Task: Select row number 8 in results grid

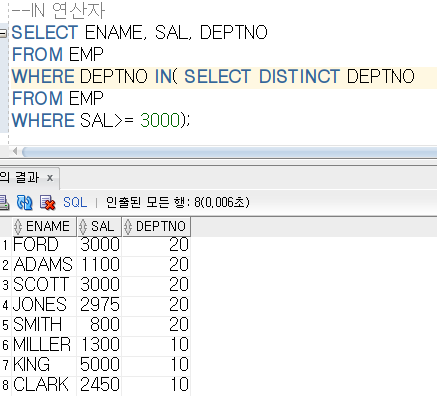Action: [5, 385]
